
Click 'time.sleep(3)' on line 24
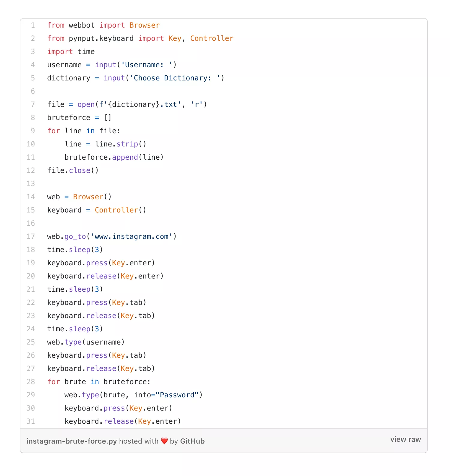click(x=75, y=329)
